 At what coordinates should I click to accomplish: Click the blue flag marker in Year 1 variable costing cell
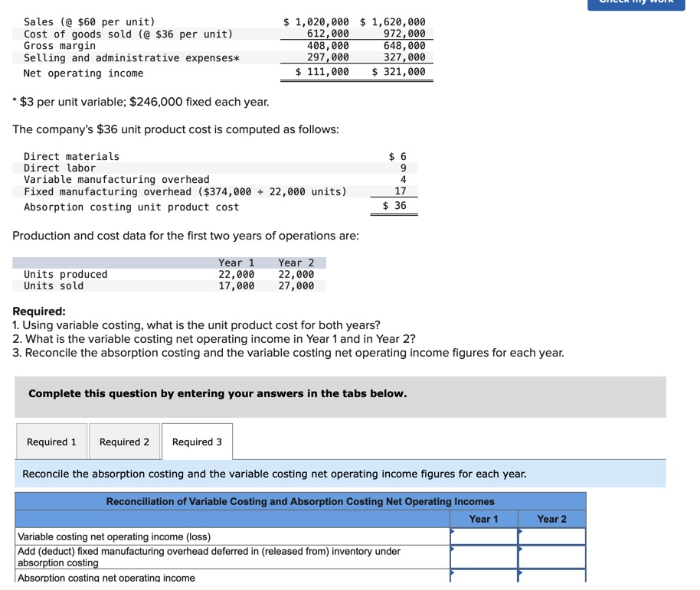452,531
